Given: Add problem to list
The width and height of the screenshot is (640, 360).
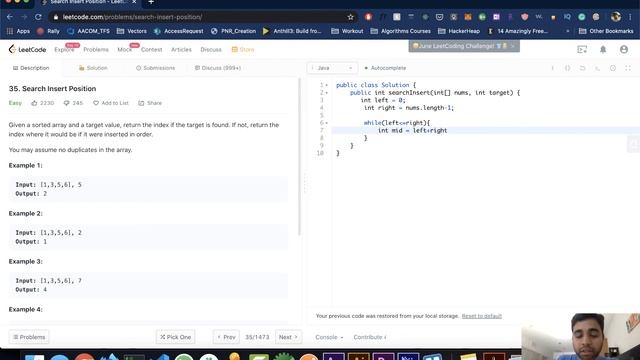Looking at the screenshot, I should click(x=111, y=103).
